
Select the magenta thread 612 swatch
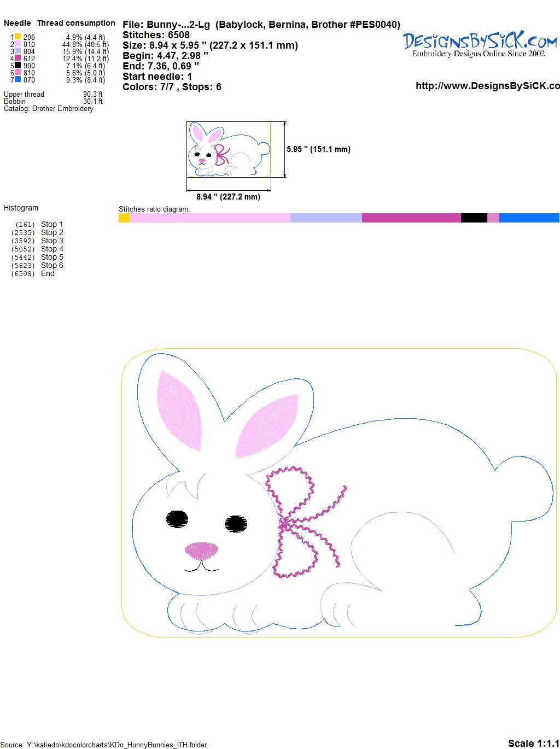click(x=18, y=58)
